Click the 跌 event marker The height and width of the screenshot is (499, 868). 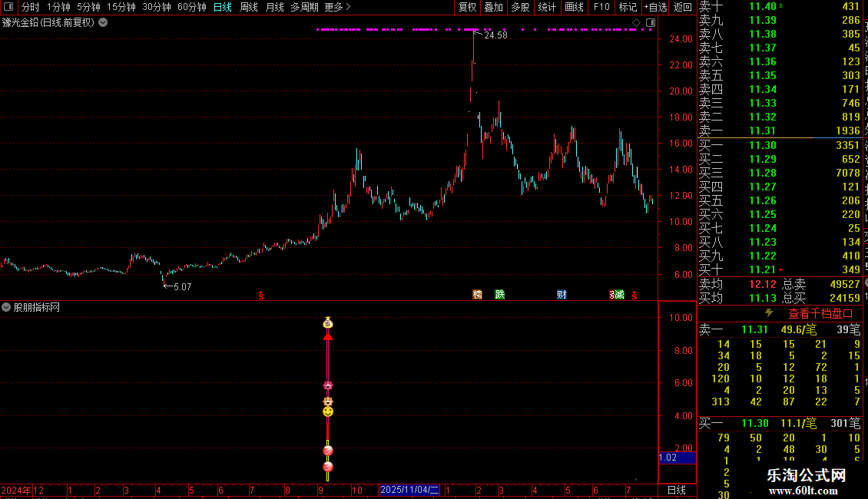[500, 294]
